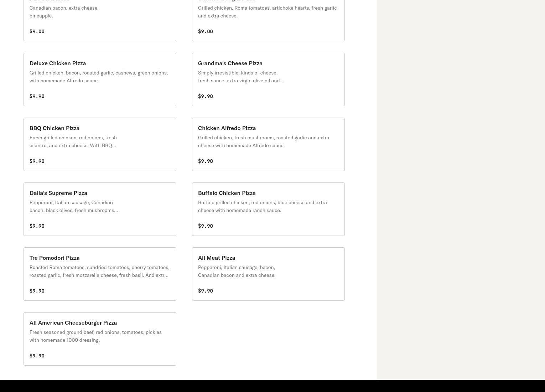Click the "Pepperoni, Italian sausage, Canadian bacon, black olives" description
545x392 pixels.
tap(74, 206)
